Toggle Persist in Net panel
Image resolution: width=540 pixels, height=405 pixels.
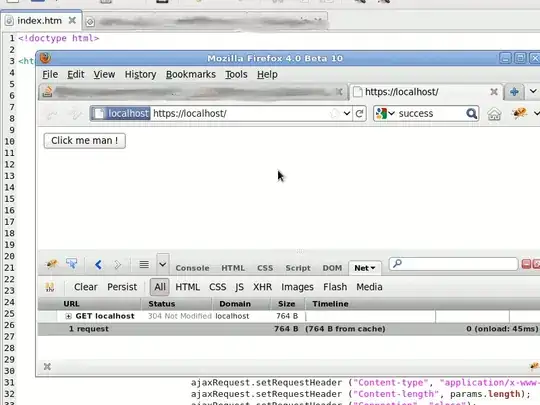(x=122, y=287)
